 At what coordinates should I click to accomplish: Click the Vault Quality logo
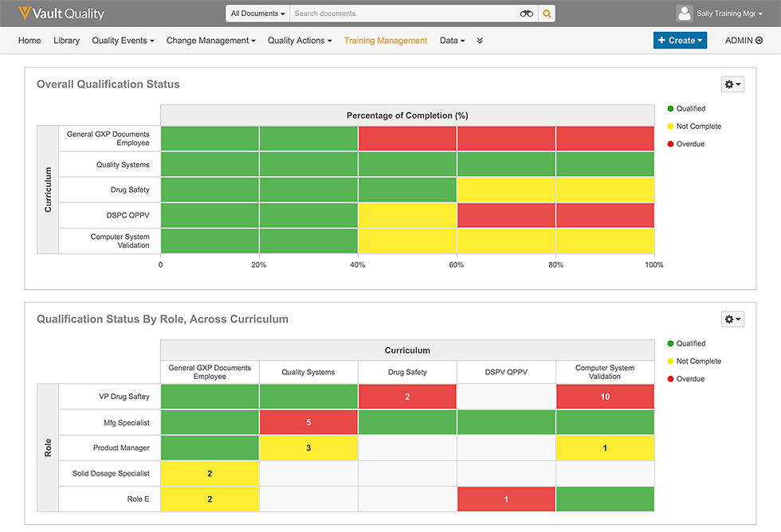pyautogui.click(x=61, y=14)
